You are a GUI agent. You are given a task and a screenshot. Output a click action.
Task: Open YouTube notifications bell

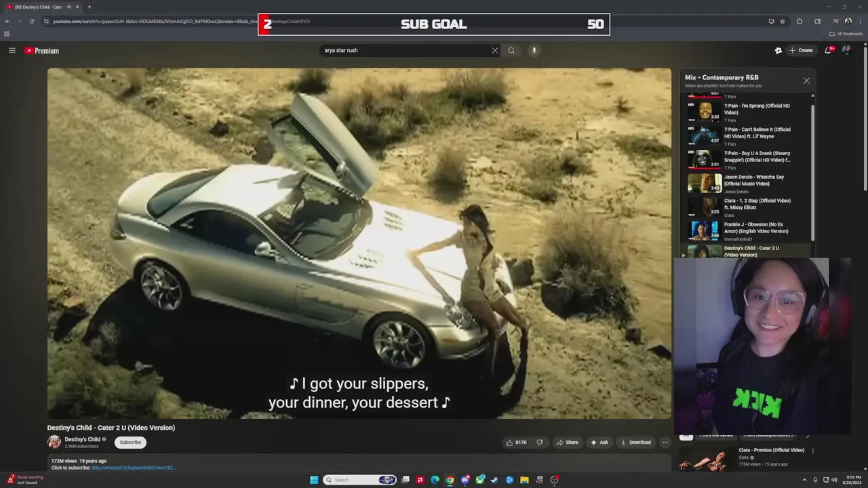click(828, 50)
